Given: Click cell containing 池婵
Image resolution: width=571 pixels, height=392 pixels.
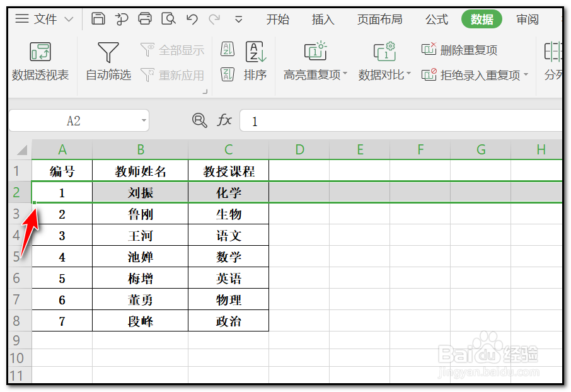Looking at the screenshot, I should [140, 257].
